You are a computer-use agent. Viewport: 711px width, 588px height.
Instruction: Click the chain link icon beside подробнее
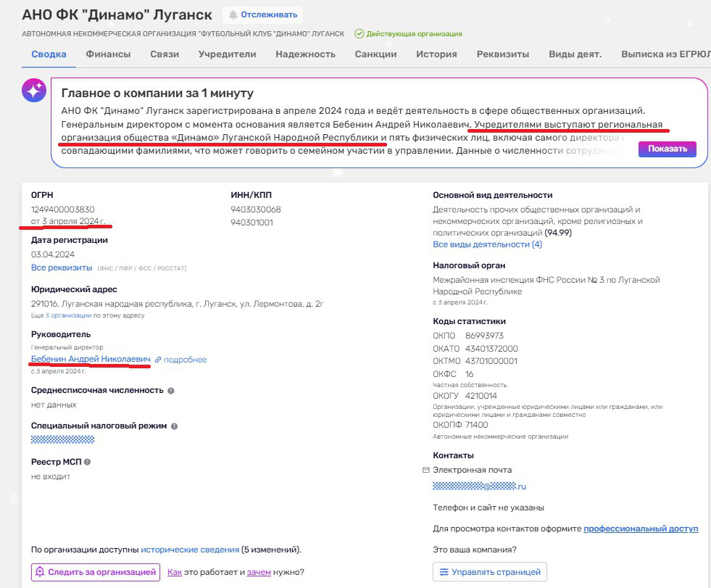coord(158,360)
